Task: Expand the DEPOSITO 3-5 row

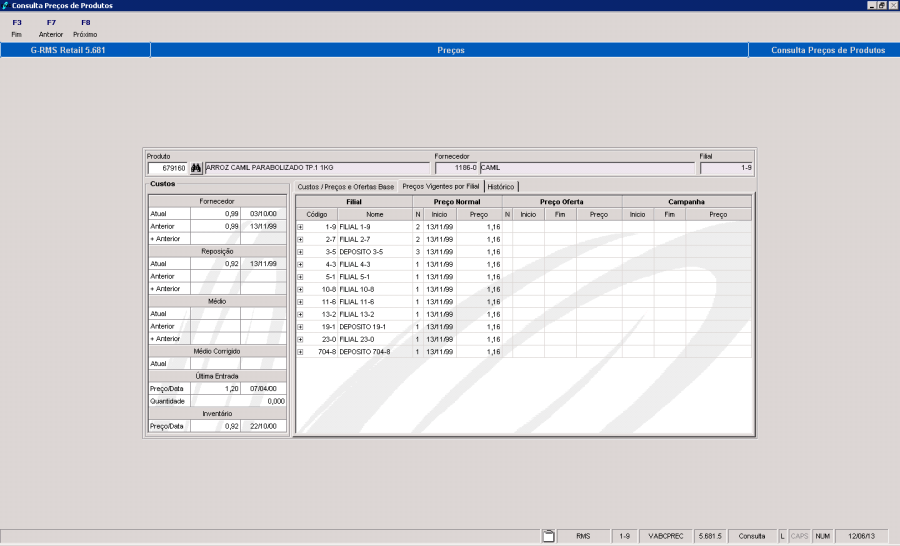Action: click(300, 252)
